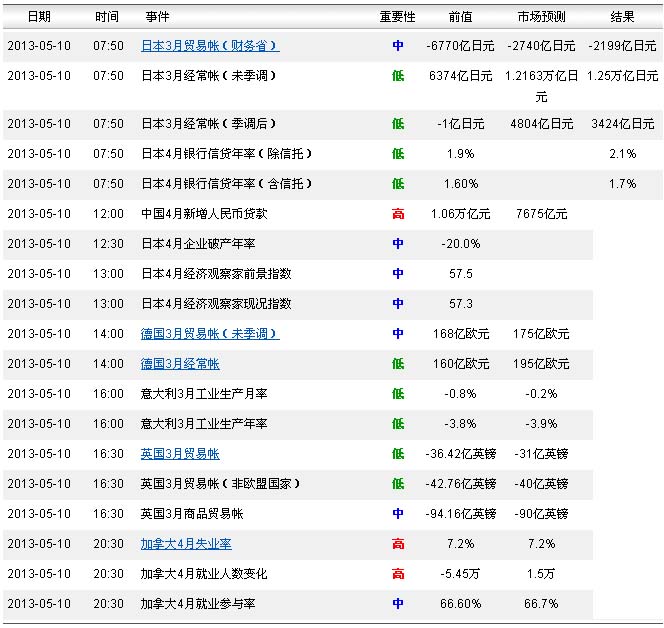Image resolution: width=664 pixels, height=628 pixels.
Task: Click red 高 marker for 中国4月新增人民币贷款
Action: 398,214
